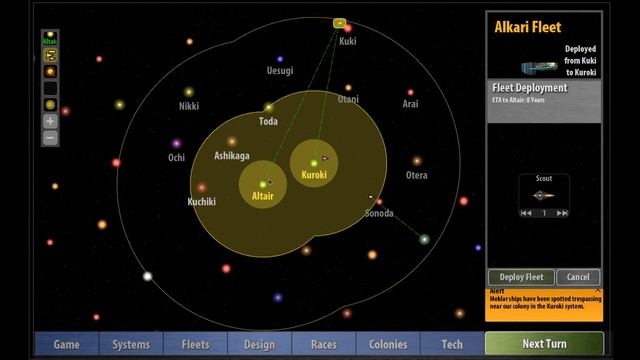Toggle the fleet display map icon
This screenshot has width=640, height=360.
pyautogui.click(x=50, y=55)
